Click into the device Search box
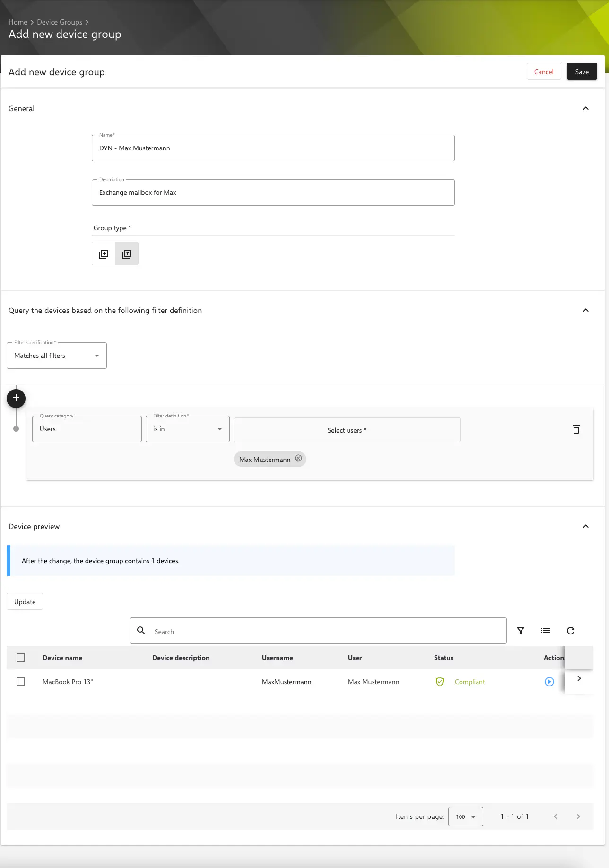 click(318, 631)
